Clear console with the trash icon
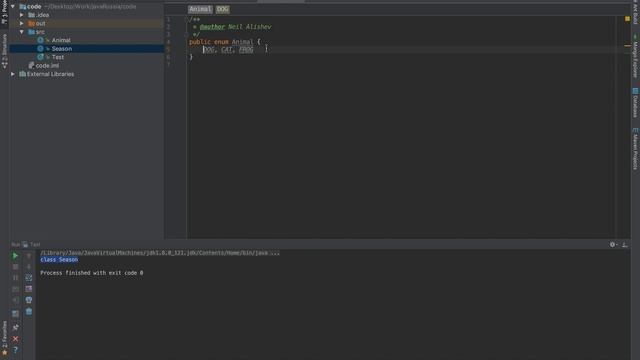Viewport: 640px width, 360px height. coord(29,311)
